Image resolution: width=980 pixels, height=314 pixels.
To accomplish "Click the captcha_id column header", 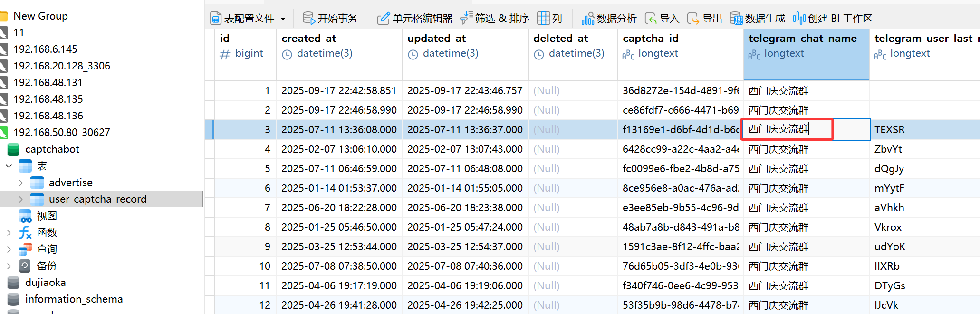I will (680, 54).
